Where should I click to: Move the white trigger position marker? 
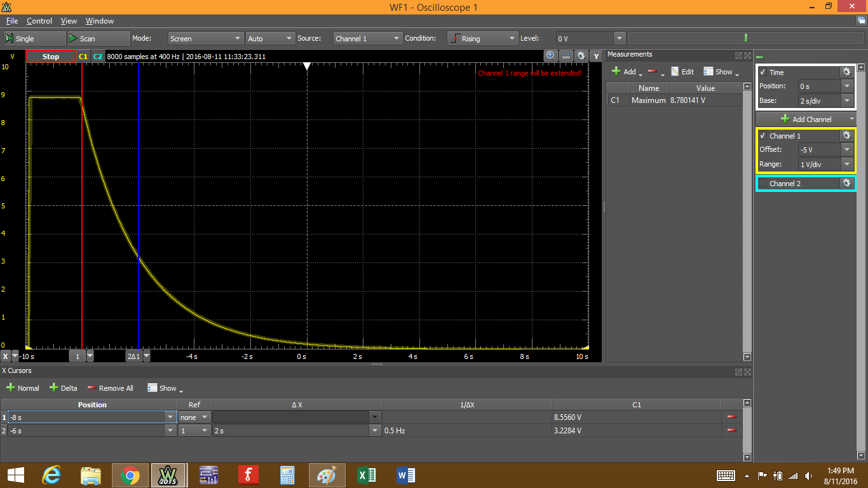308,64
